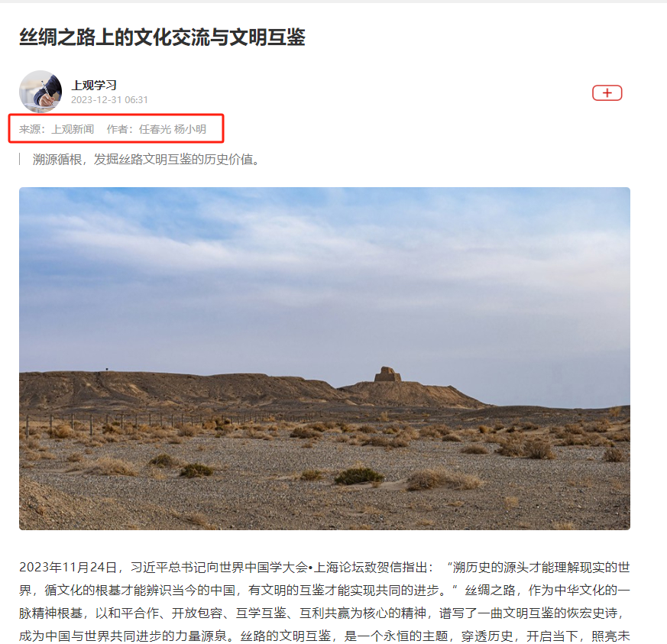
Task: Open the desert landscape photo
Action: coord(325,358)
